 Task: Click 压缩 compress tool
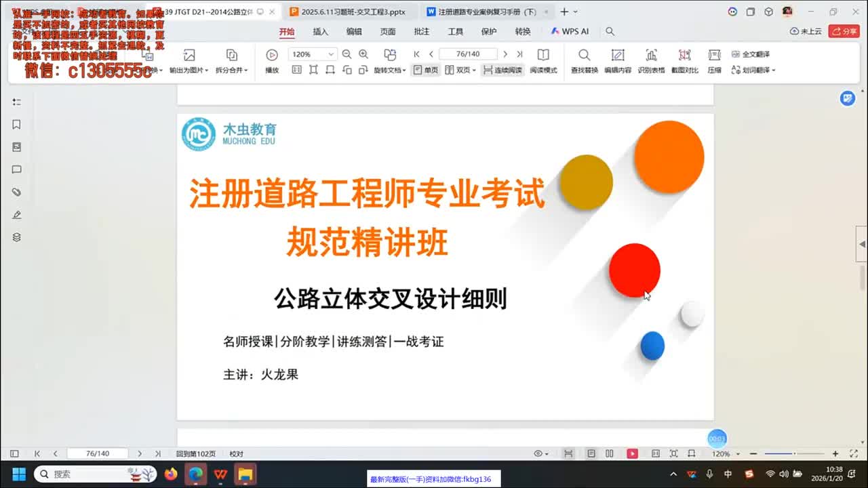714,61
